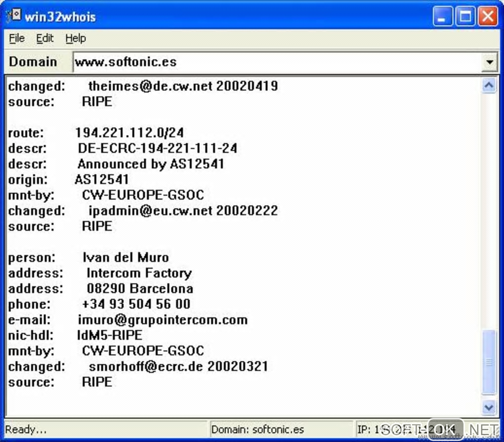The image size is (504, 442).
Task: Click the scroll down arrow
Action: coord(489,407)
